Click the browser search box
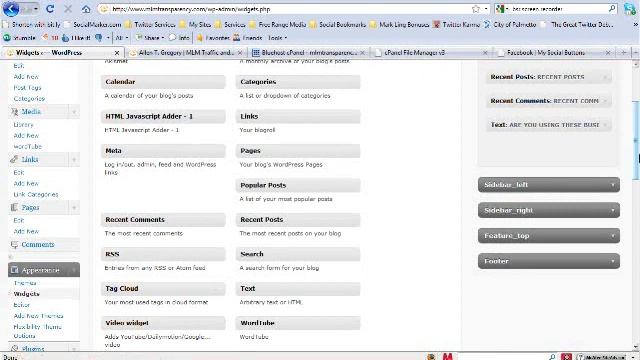Screen dimensions: 640x360 click(555, 9)
